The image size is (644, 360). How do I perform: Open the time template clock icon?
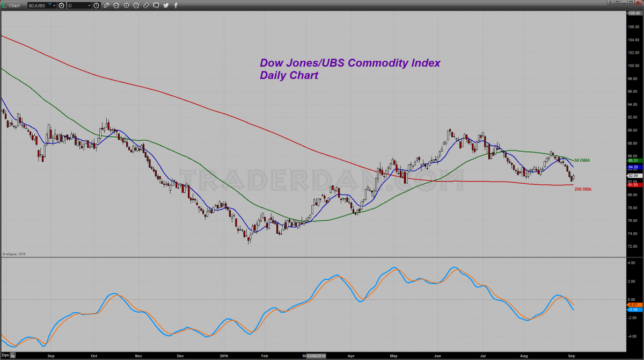[96, 5]
